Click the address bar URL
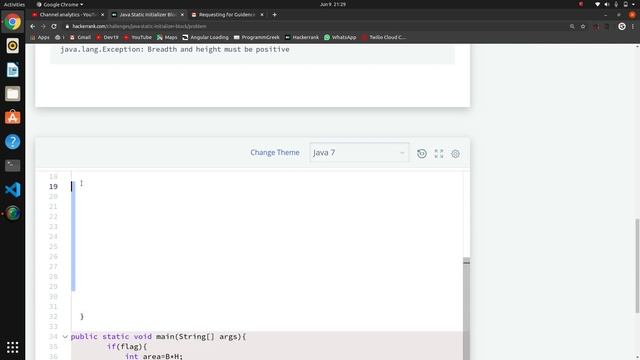The image size is (640, 360). point(140,26)
